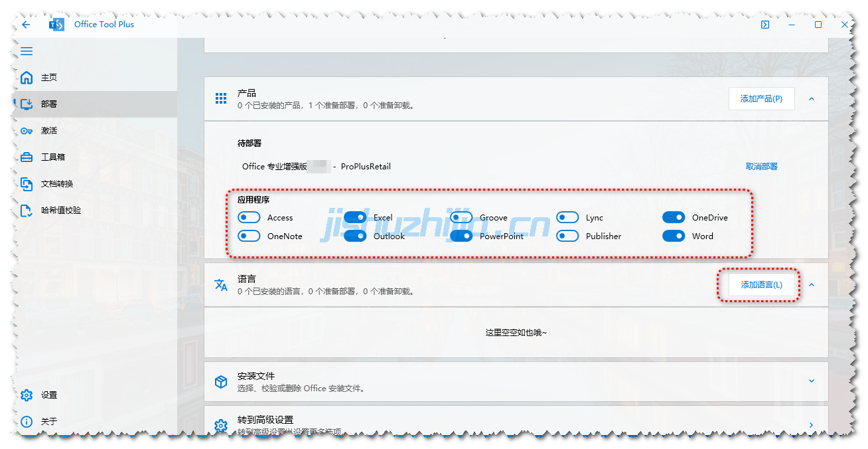This screenshot has height=449, width=868.
Task: Click the 待部署 heading
Action: click(x=250, y=143)
